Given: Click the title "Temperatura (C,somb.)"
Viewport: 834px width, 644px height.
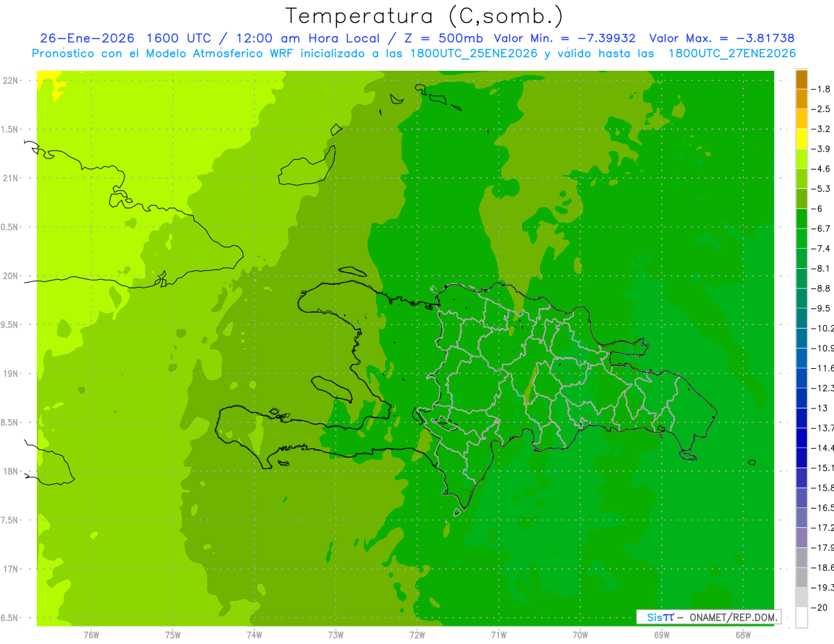Looking at the screenshot, I should (424, 16).
